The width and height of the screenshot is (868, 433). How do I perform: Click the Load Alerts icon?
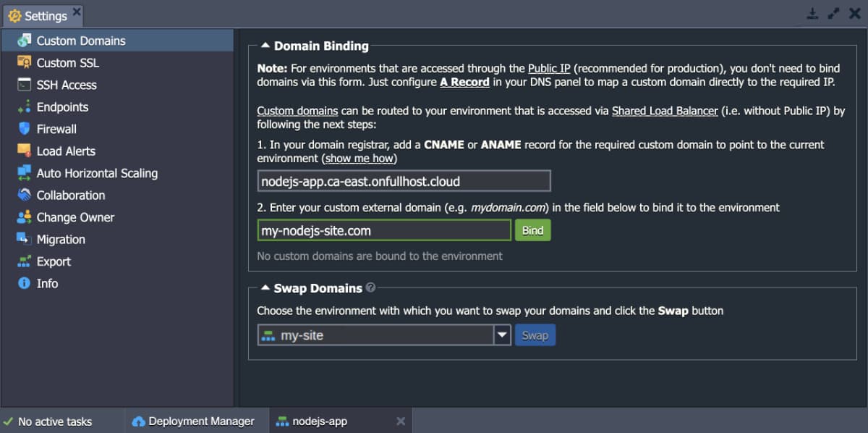(x=25, y=151)
